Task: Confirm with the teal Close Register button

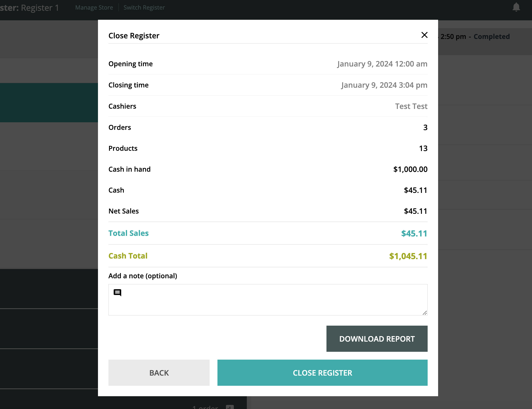Action: [322, 373]
